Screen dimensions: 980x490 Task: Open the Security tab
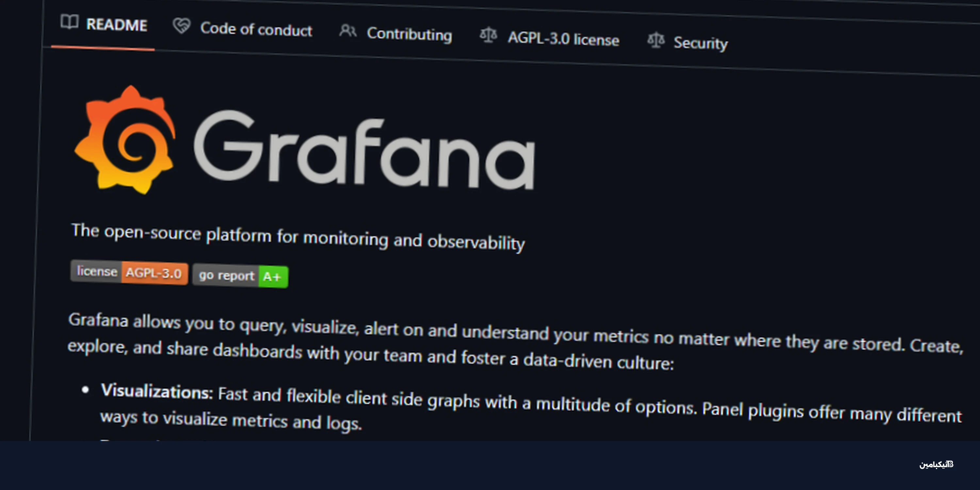[x=688, y=42]
